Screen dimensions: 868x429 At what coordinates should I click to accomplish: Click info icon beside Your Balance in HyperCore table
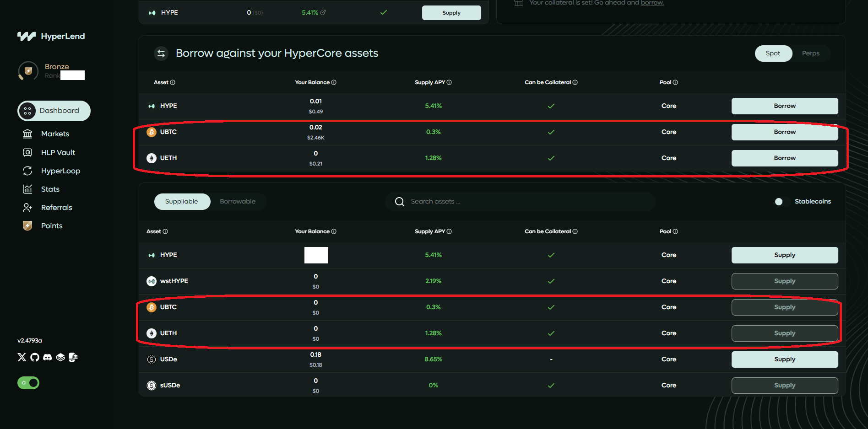[334, 82]
